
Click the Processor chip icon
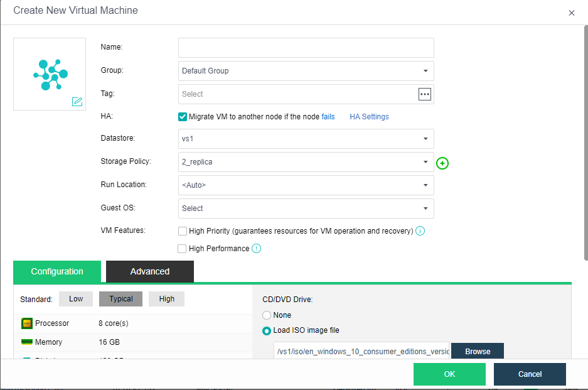pos(26,323)
